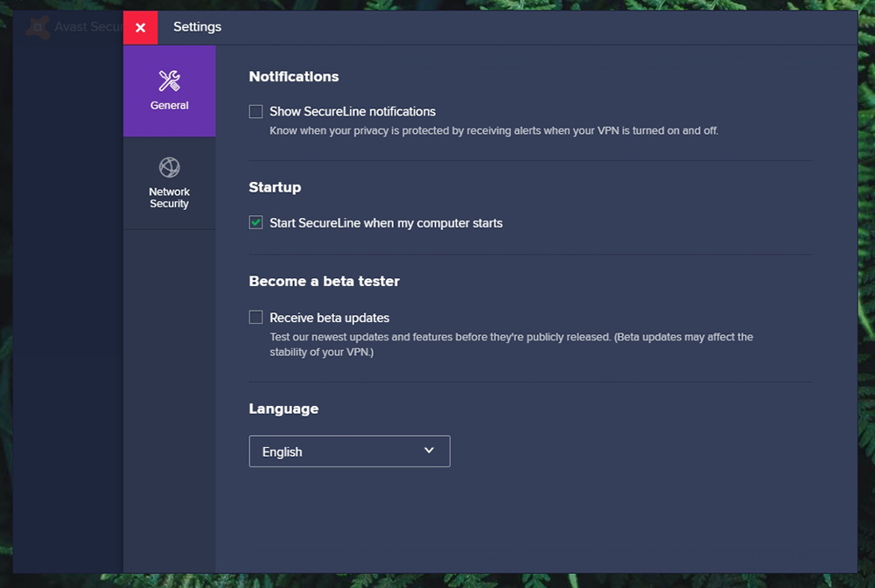Click the Notifications section heading

293,76
